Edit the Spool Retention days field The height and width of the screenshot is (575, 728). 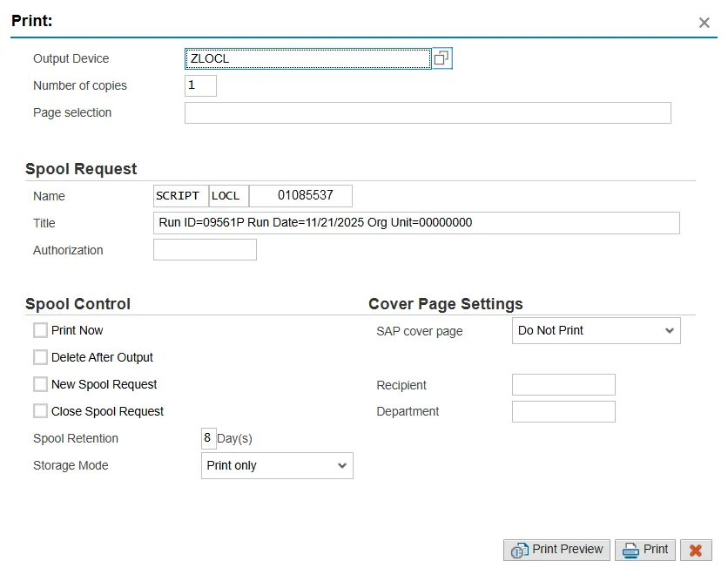click(x=207, y=438)
